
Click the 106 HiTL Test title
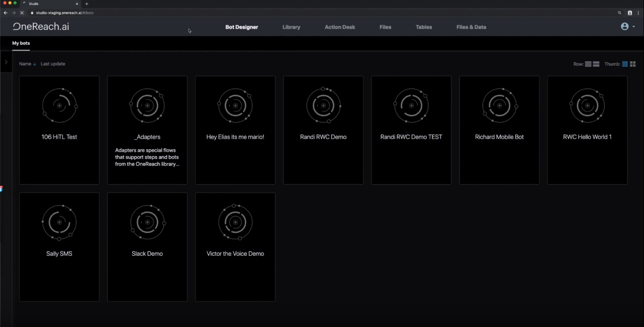pos(59,137)
